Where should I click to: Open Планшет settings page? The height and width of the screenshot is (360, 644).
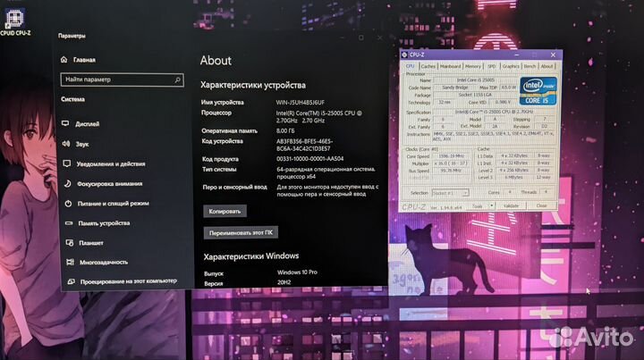91,243
